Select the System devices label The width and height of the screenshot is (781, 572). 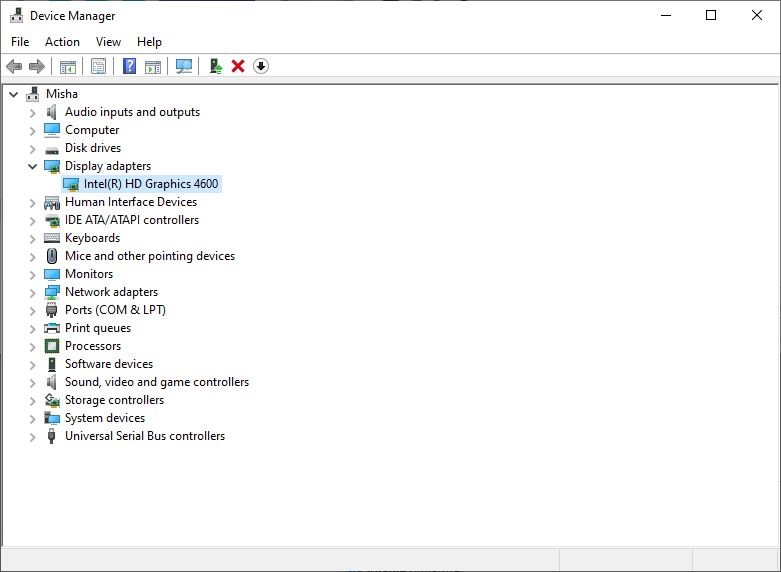coord(105,418)
